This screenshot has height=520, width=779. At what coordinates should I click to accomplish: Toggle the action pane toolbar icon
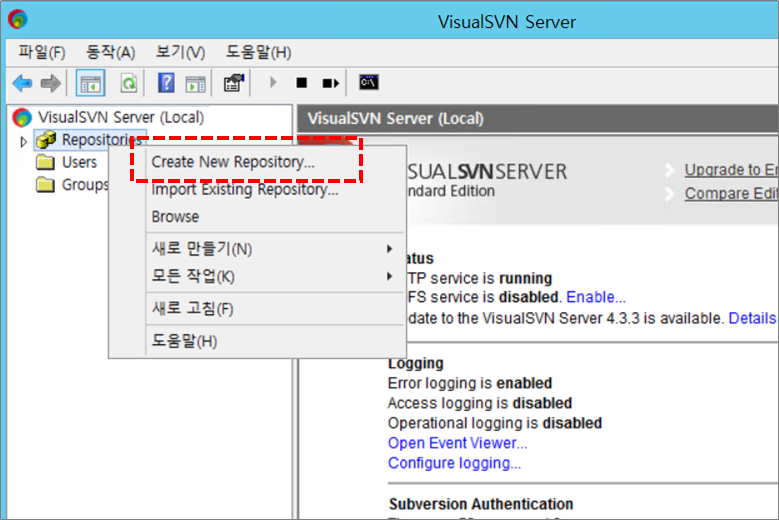pyautogui.click(x=195, y=83)
